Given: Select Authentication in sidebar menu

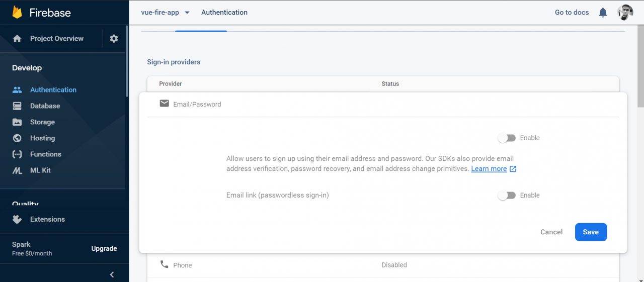Looking at the screenshot, I should pos(53,90).
